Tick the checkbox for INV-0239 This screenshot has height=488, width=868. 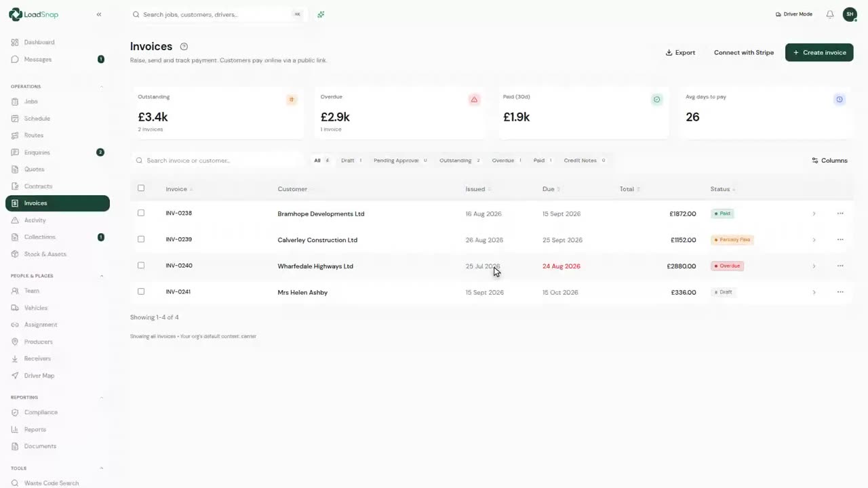click(x=141, y=239)
